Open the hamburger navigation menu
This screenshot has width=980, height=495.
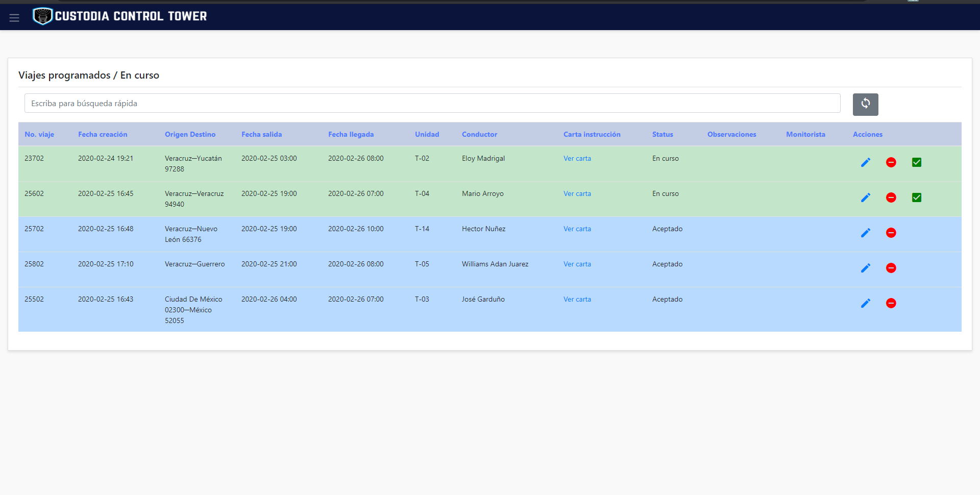click(x=14, y=18)
